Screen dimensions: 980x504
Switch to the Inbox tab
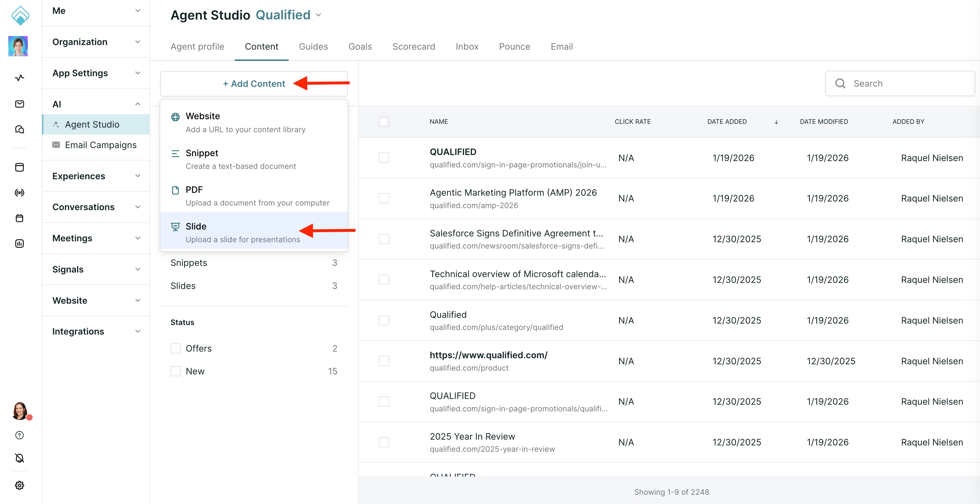[467, 46]
